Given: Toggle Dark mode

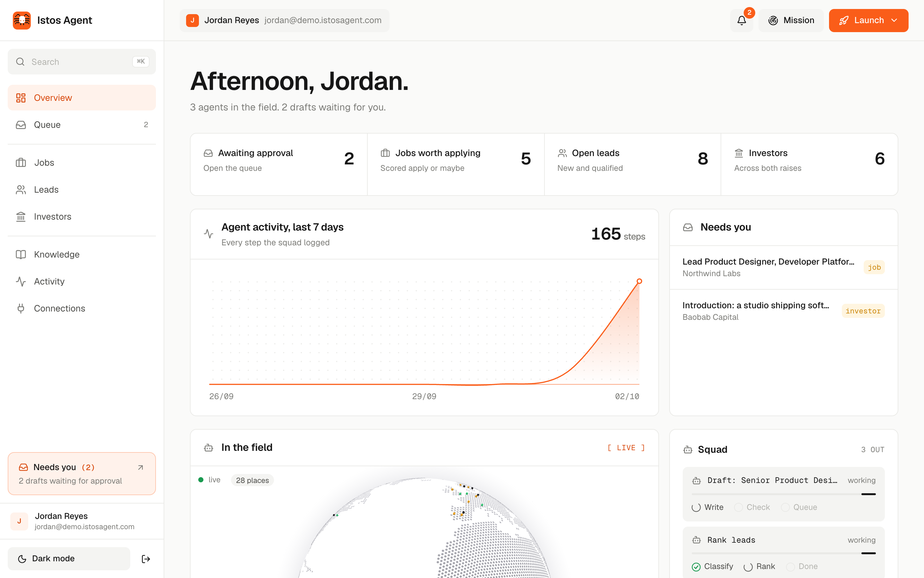Looking at the screenshot, I should (x=69, y=558).
